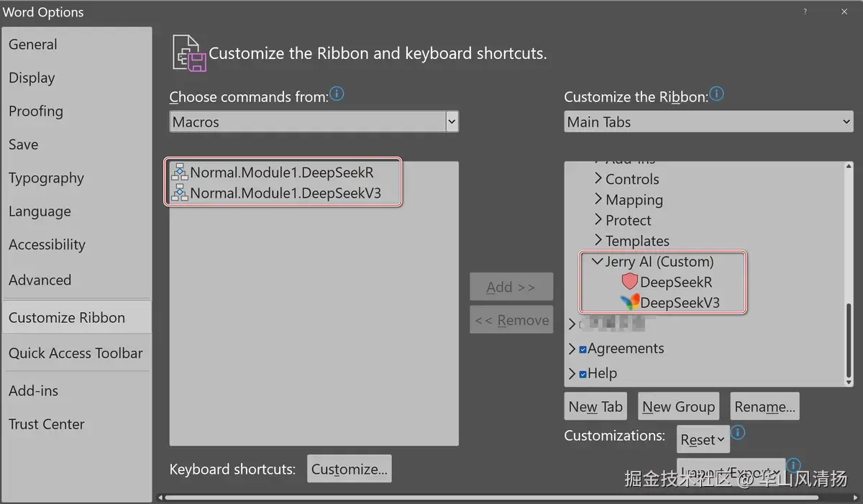Viewport: 863px width, 504px height.
Task: Expand the Controls group
Action: (598, 178)
